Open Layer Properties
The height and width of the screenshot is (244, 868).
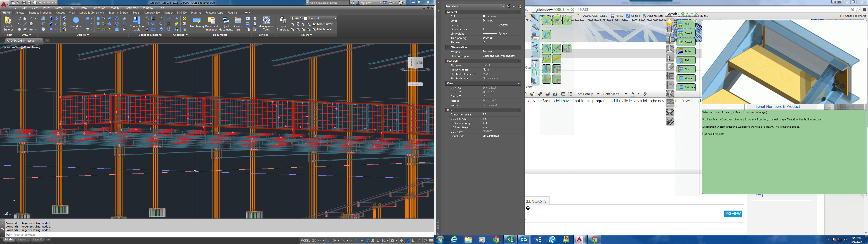[283, 24]
